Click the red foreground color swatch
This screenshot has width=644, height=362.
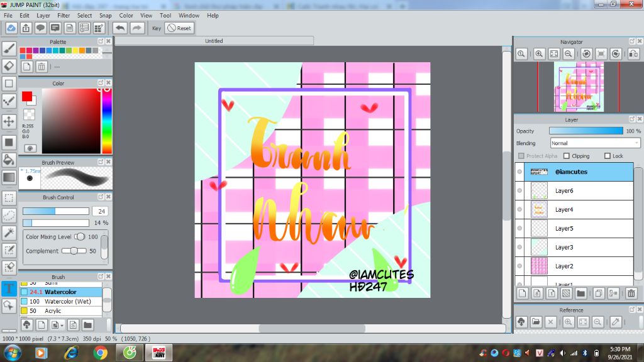point(27,96)
